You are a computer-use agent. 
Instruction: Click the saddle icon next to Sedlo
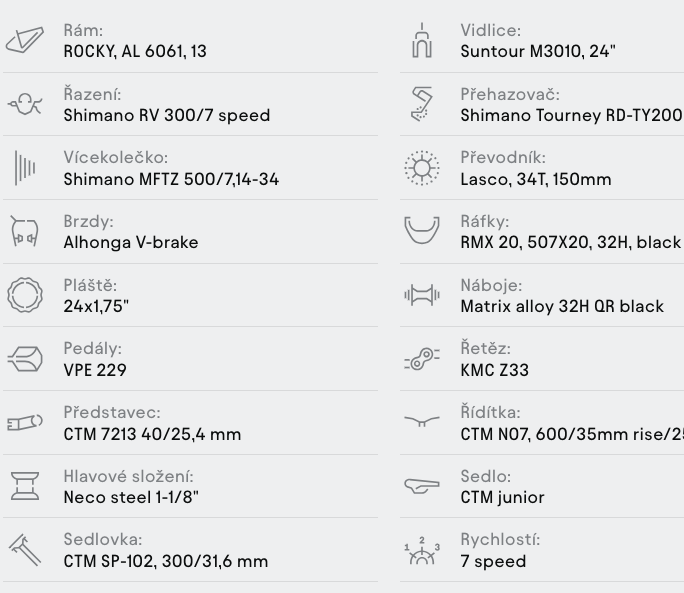click(422, 486)
